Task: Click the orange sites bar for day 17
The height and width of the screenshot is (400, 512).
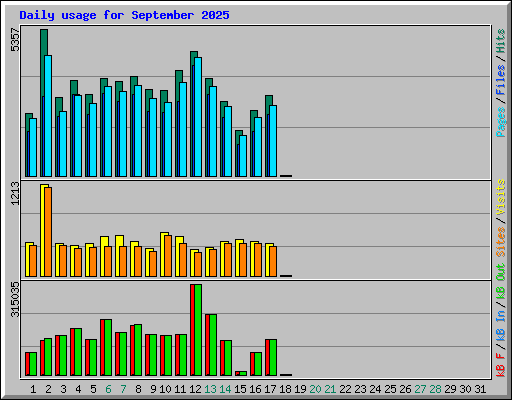Action: pos(273,262)
